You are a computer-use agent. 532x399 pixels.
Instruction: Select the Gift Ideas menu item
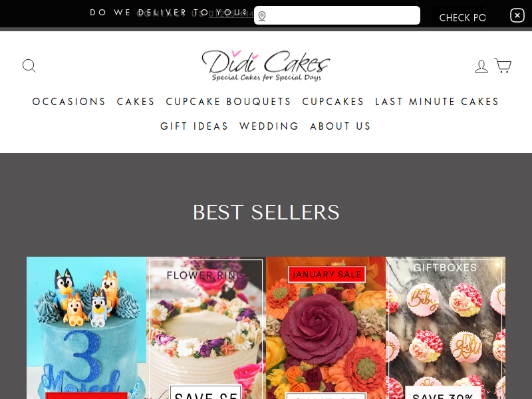[x=194, y=126]
